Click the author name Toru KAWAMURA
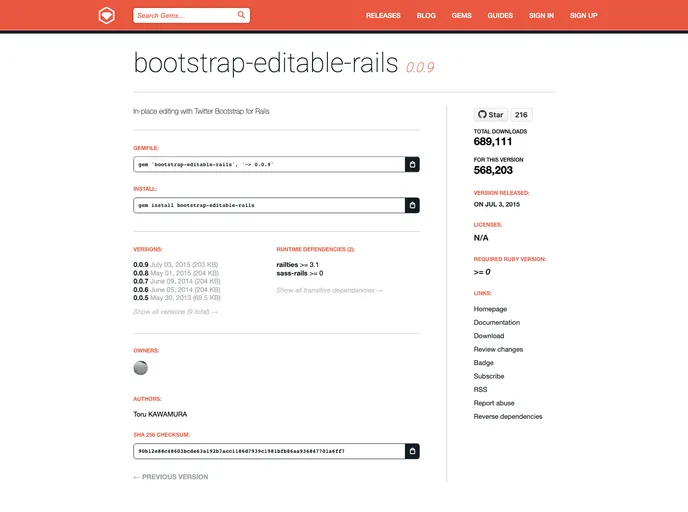 [160, 414]
